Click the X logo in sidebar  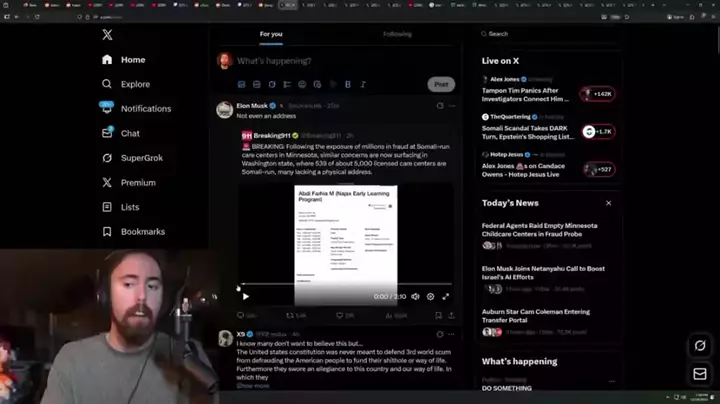107,35
